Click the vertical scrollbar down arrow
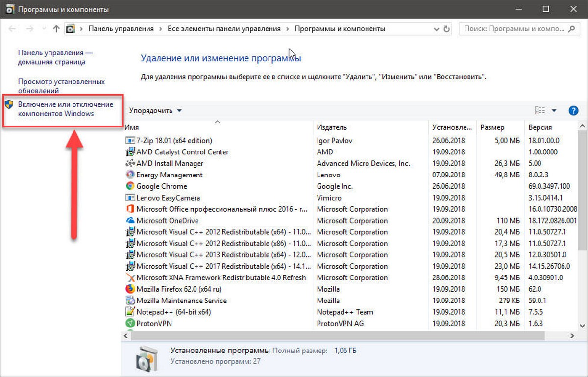The image size is (588, 377). point(582,325)
